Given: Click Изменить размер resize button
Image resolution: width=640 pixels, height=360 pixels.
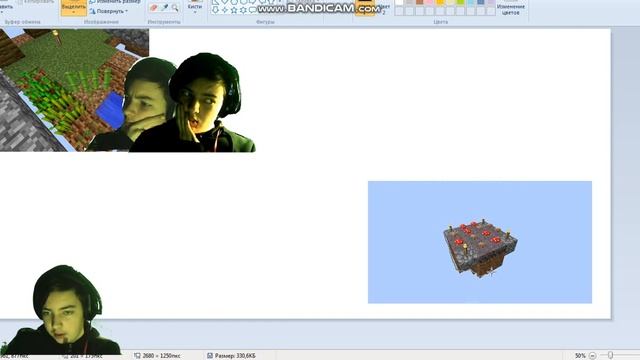Looking at the screenshot, I should tap(115, 2).
